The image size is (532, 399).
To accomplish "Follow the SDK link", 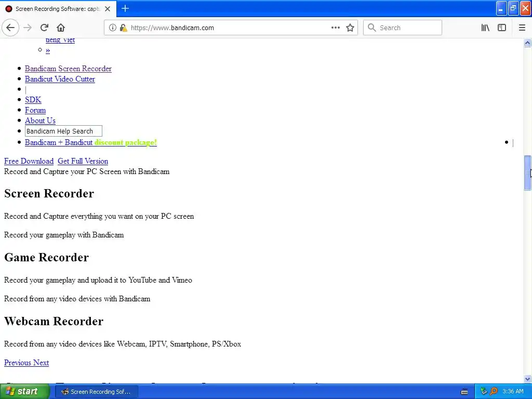I will click(x=33, y=100).
